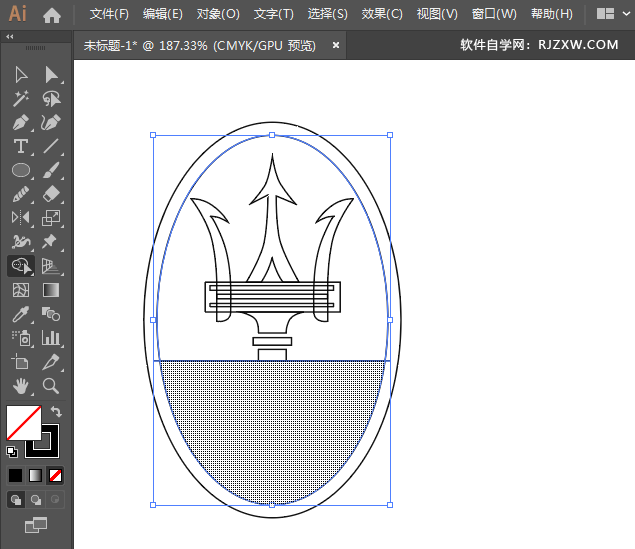Choose the Blend tool
The image size is (635, 549).
(x=51, y=314)
